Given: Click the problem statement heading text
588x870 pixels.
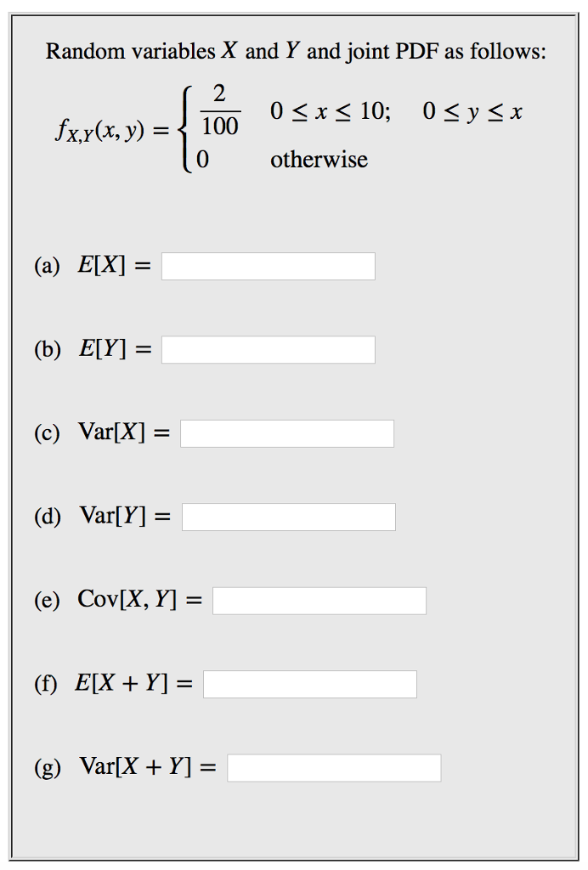Looking at the screenshot, I should 294,51.
